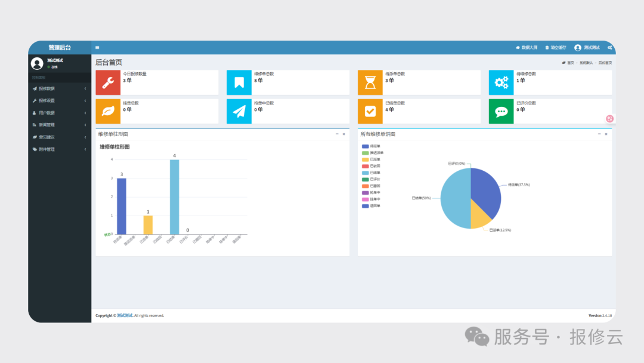Click the paper plane icon for 抢单中总数
644x363 pixels.
(239, 111)
